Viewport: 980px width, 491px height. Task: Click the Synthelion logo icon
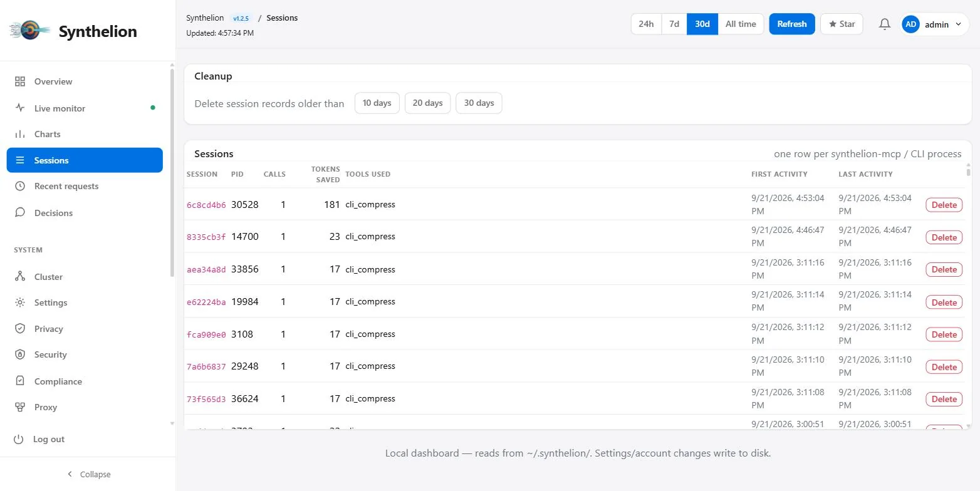(29, 30)
